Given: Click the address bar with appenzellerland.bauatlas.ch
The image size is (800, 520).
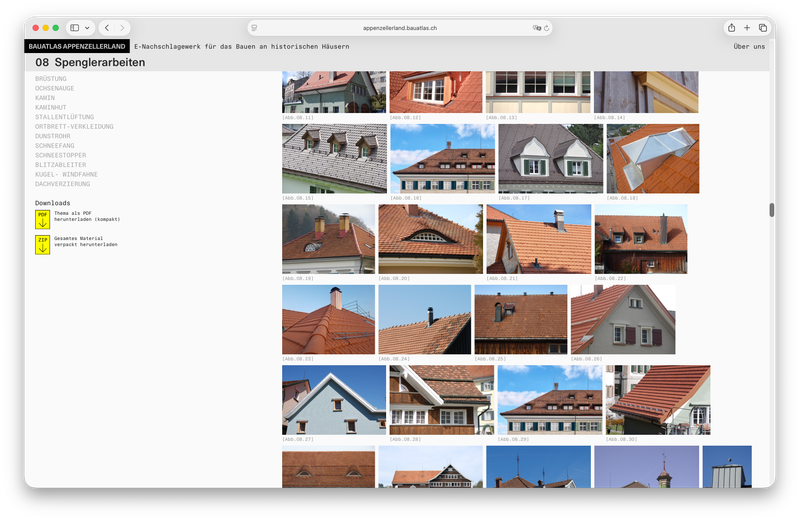Looking at the screenshot, I should click(x=399, y=28).
